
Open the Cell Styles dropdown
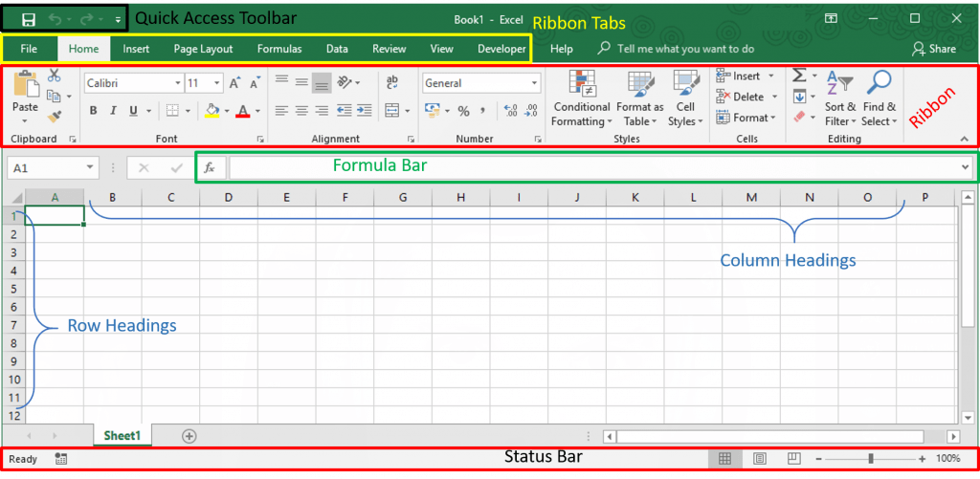685,98
